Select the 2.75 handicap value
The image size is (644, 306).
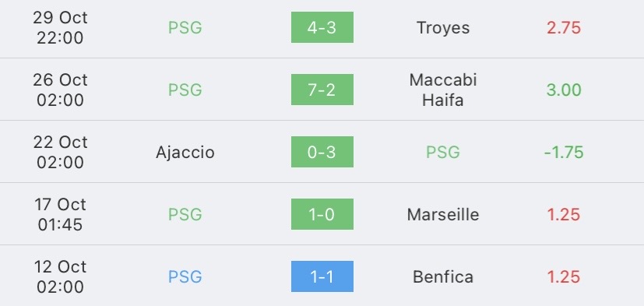[x=564, y=28]
